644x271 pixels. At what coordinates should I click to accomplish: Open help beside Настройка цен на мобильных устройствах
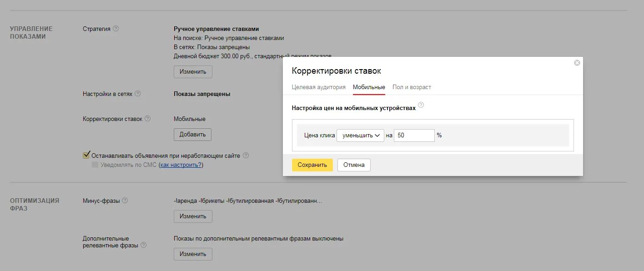click(421, 105)
